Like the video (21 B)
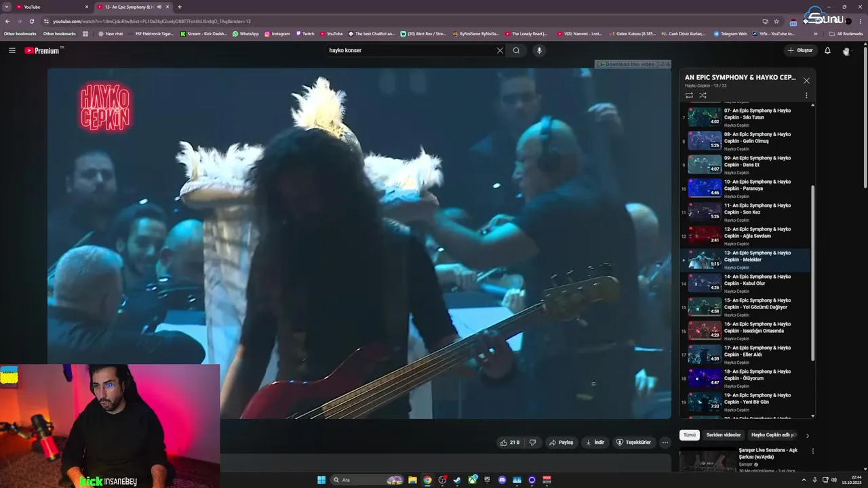 coord(510,442)
